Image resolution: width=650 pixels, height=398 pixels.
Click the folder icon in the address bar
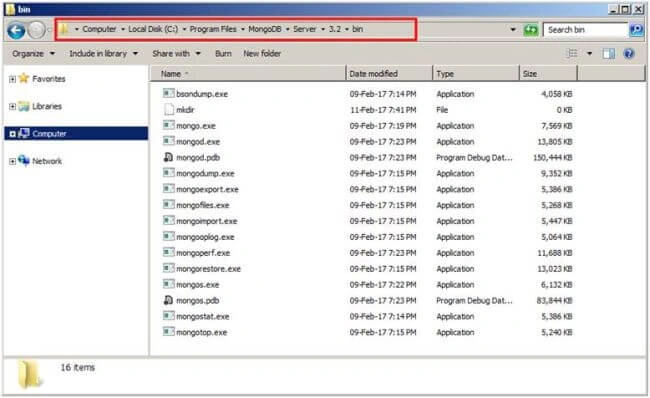(x=63, y=29)
